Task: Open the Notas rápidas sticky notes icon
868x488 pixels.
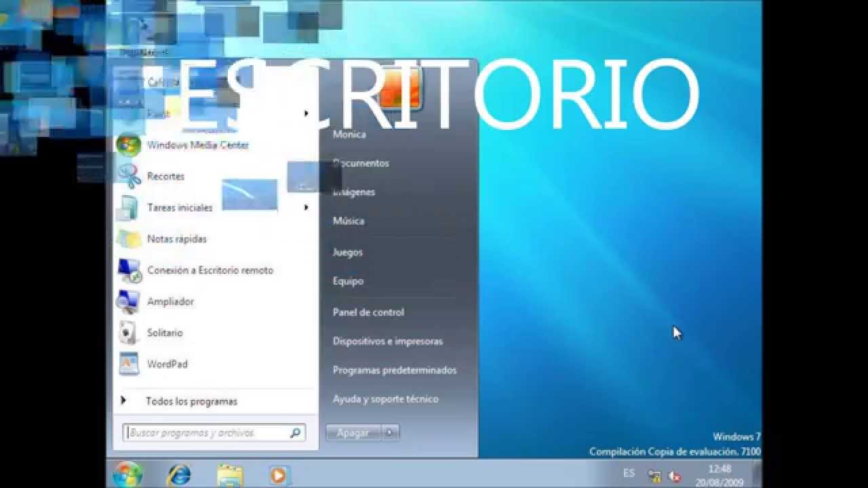Action: pyautogui.click(x=129, y=239)
